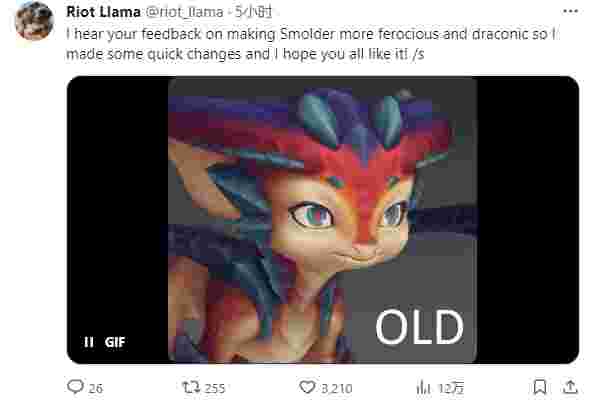Pause the playing GIF
Image resolution: width=599 pixels, height=407 pixels.
[89, 342]
